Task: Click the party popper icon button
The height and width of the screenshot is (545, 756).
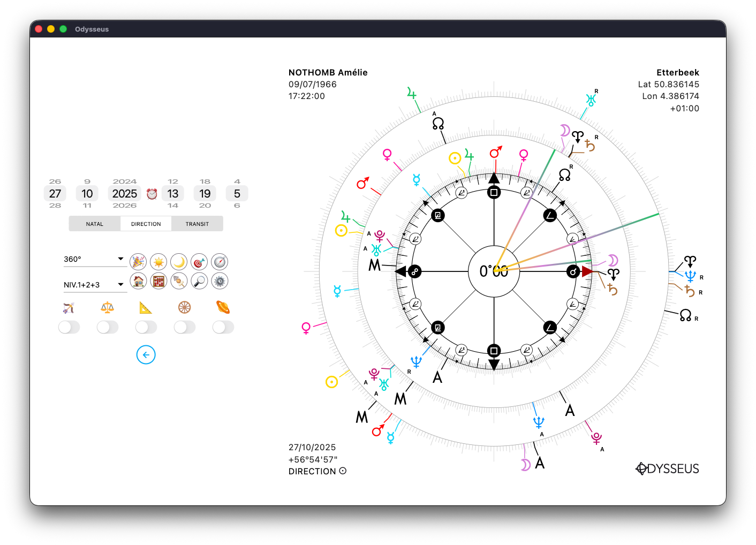Action: click(138, 262)
